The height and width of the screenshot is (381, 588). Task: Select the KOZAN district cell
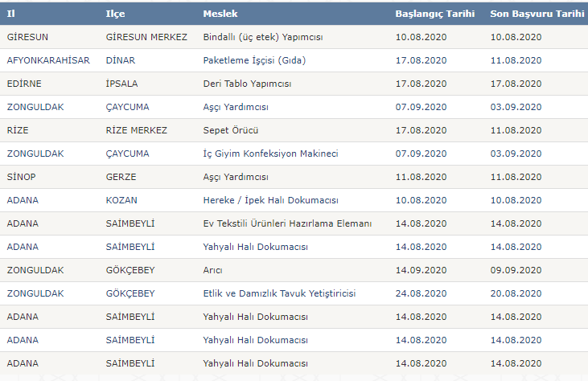121,200
